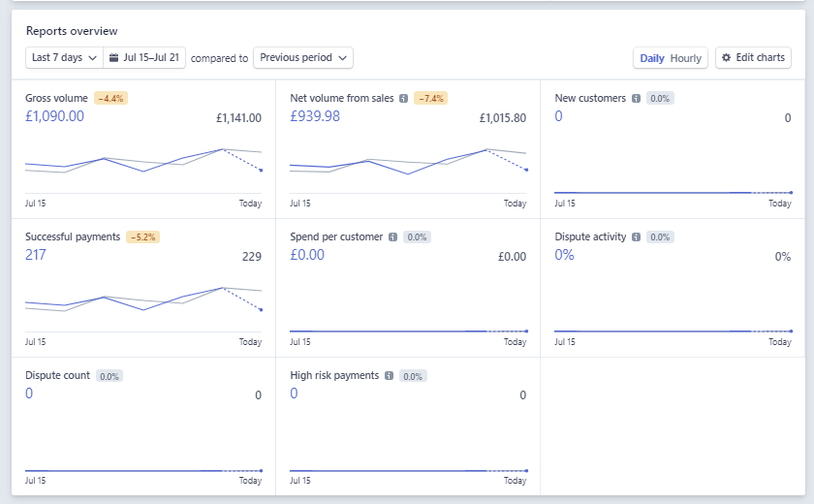Image resolution: width=814 pixels, height=504 pixels.
Task: Expand the Previous period comparison dropdown
Action: 303,58
